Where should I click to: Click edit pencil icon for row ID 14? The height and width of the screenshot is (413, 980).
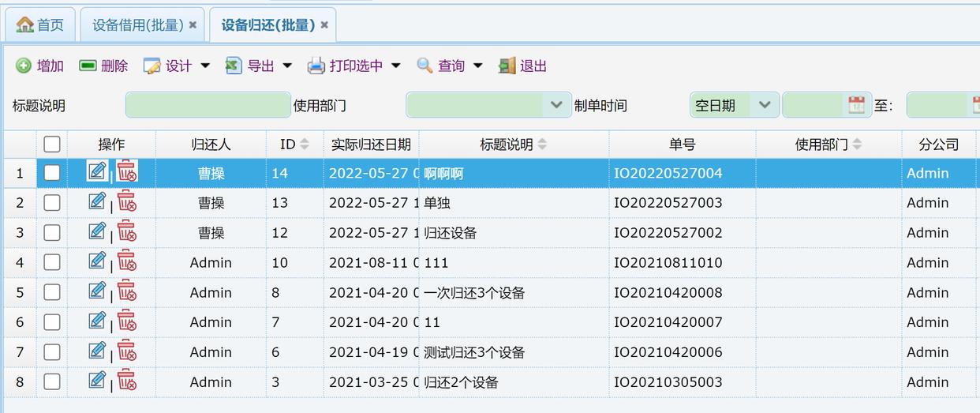[x=97, y=171]
